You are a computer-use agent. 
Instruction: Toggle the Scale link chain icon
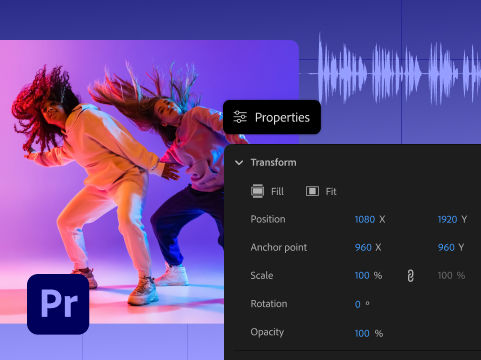tap(411, 276)
